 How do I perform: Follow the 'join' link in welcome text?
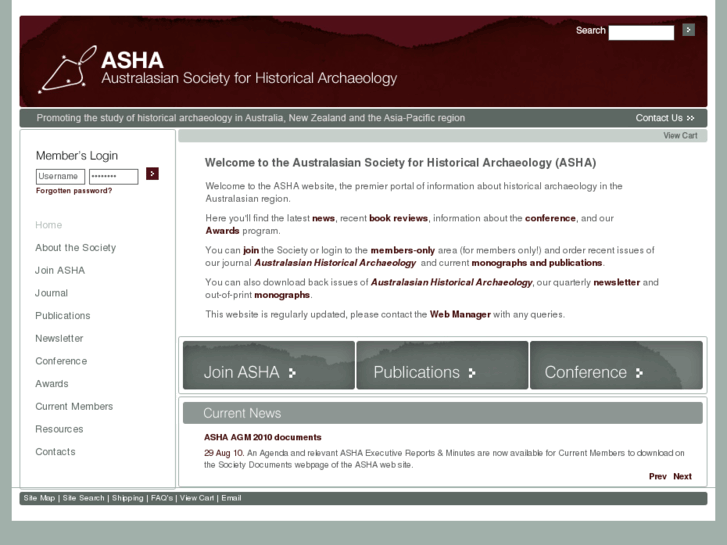251,250
